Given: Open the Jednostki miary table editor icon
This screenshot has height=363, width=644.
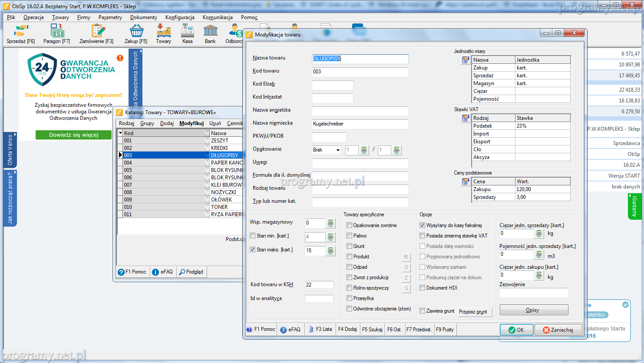Looking at the screenshot, I should 466,60.
